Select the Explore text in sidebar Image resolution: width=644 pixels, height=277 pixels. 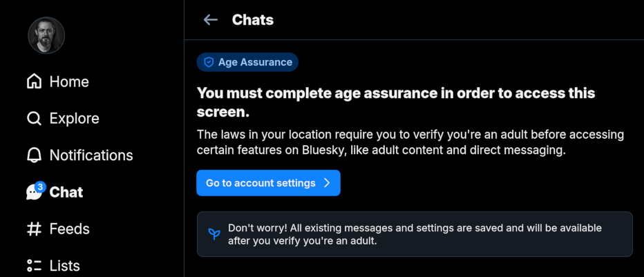pos(74,119)
